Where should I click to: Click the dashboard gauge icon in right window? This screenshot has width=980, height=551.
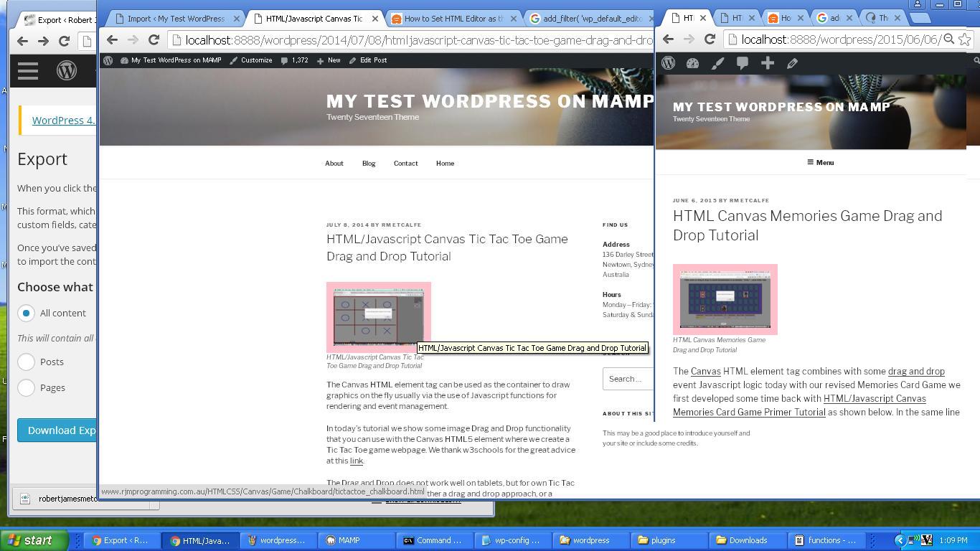692,63
